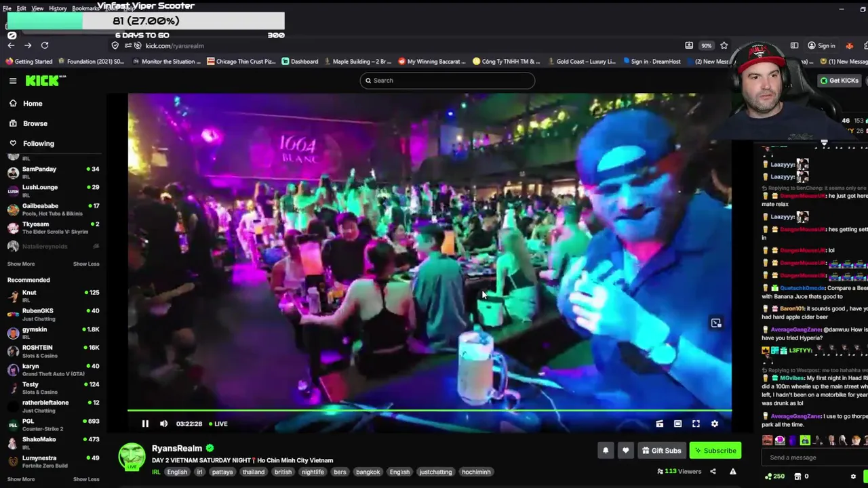Open Firefox File menu

7,8
